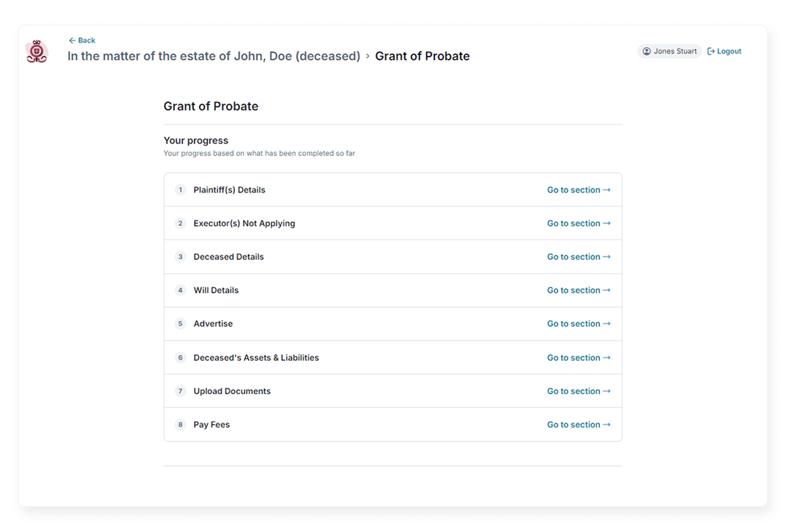Viewport: 785px width, 532px height.
Task: Click step number 1 badge
Action: click(180, 190)
